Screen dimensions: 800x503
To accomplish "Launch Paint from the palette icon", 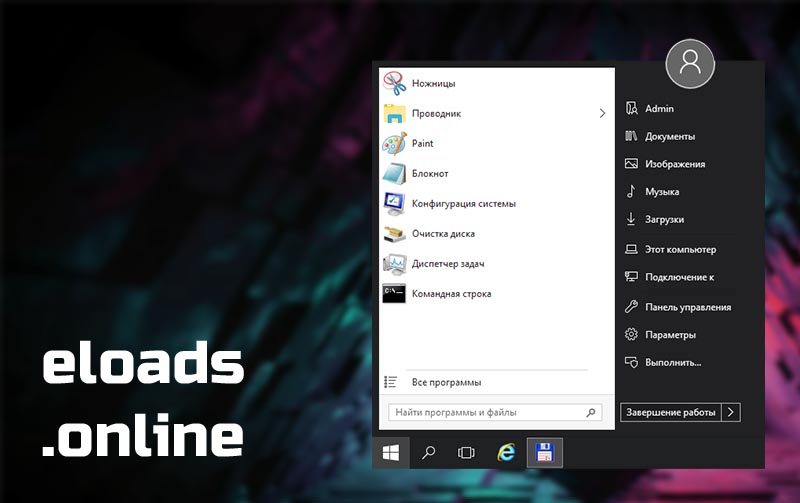I will pyautogui.click(x=394, y=143).
